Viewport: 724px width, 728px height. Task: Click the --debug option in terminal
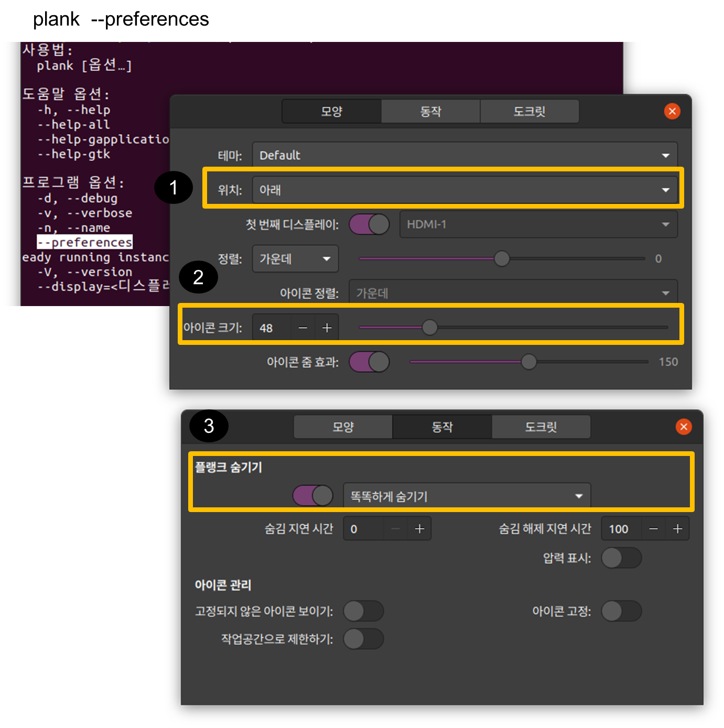click(x=92, y=198)
